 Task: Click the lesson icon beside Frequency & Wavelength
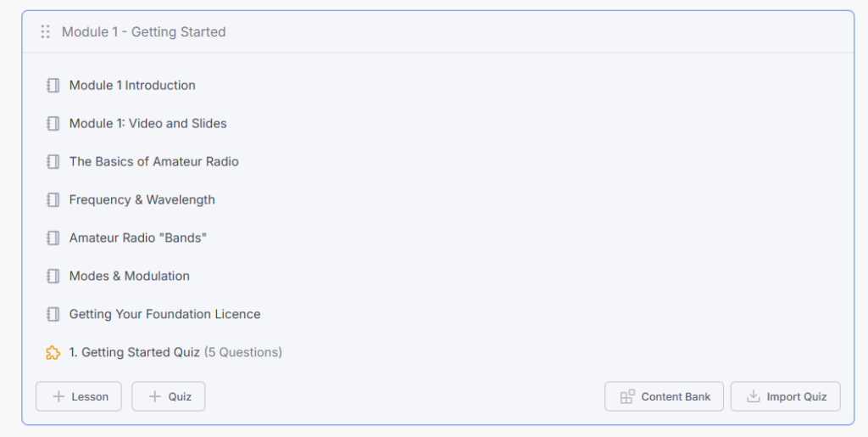pyautogui.click(x=53, y=200)
